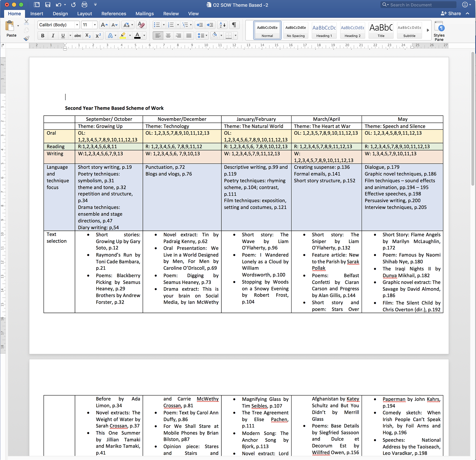
Task: Click the borders icon
Action: pyautogui.click(x=229, y=36)
